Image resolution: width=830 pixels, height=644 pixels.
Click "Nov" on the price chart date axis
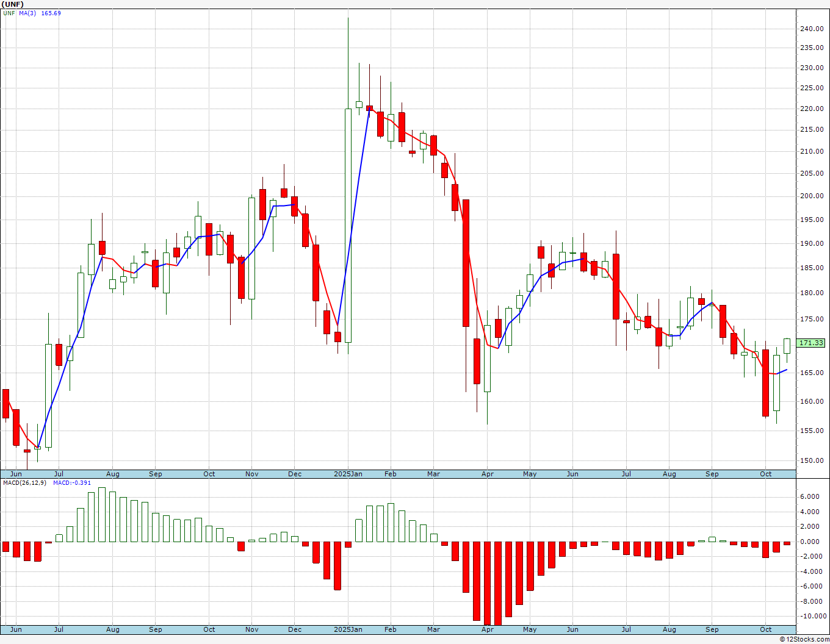[252, 474]
